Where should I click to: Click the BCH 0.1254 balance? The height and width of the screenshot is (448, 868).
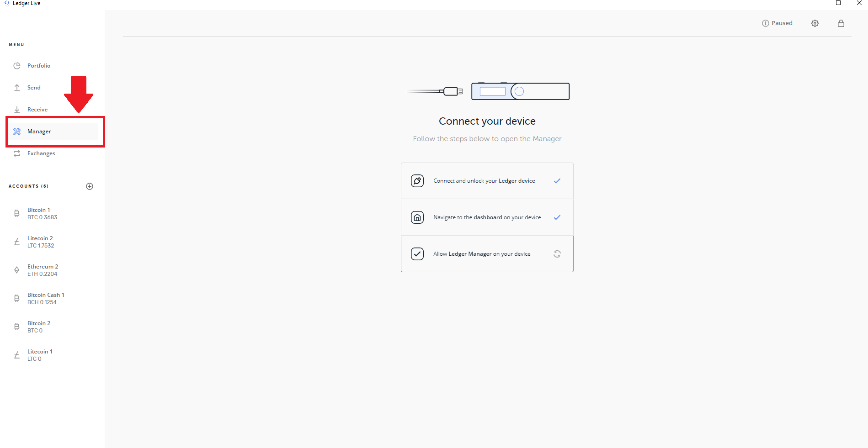coord(42,302)
